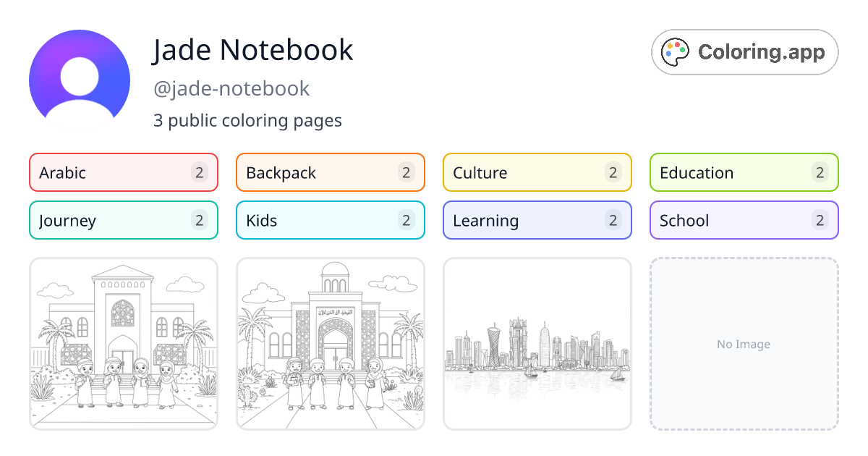Click the count badge on the Journey tag
The image size is (868, 456).
coord(200,220)
